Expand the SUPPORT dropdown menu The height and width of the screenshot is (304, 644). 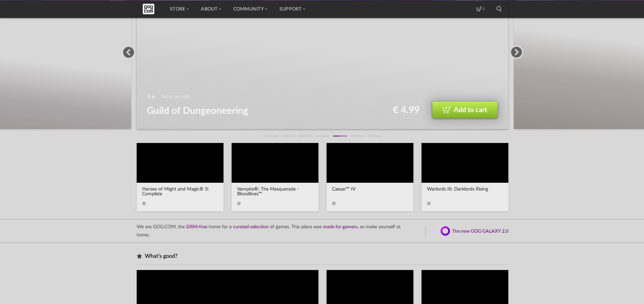pos(292,9)
